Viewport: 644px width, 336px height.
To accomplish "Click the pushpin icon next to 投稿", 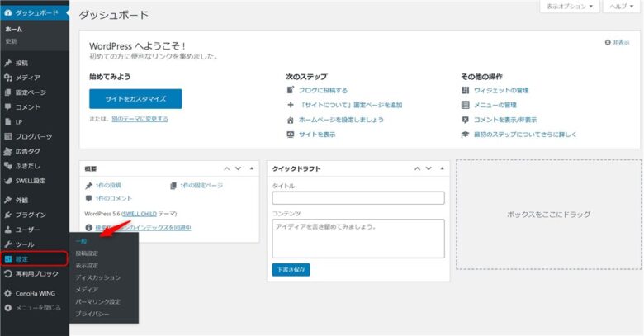I will pos(7,63).
